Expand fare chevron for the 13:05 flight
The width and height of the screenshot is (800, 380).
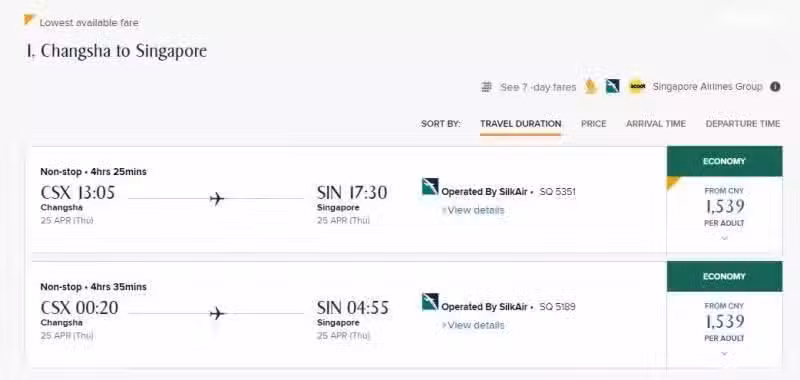point(724,238)
